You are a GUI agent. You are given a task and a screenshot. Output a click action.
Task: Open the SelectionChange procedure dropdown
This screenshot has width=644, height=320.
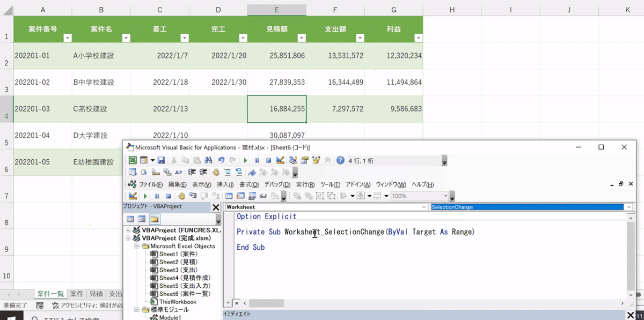coord(628,207)
